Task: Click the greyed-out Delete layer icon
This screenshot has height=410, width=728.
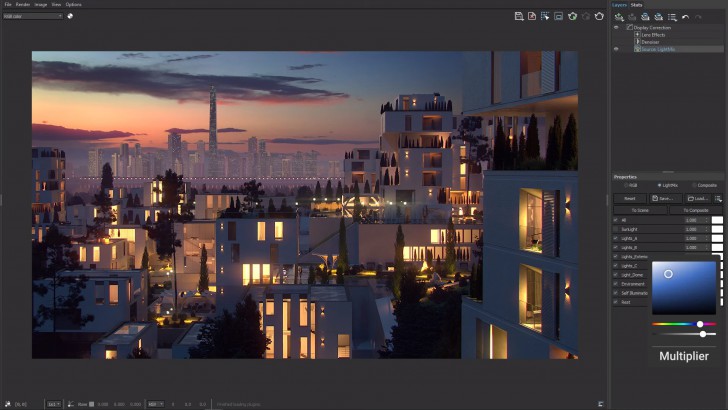Action: [632, 17]
